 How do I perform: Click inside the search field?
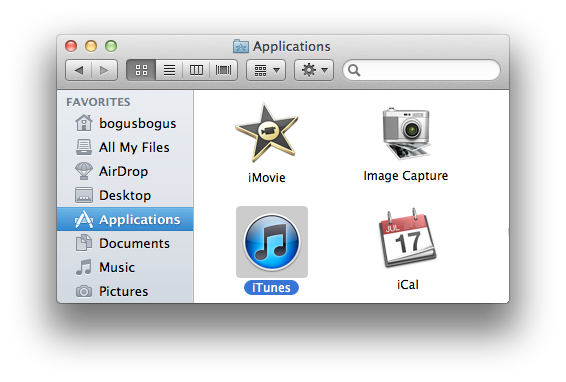coord(422,70)
